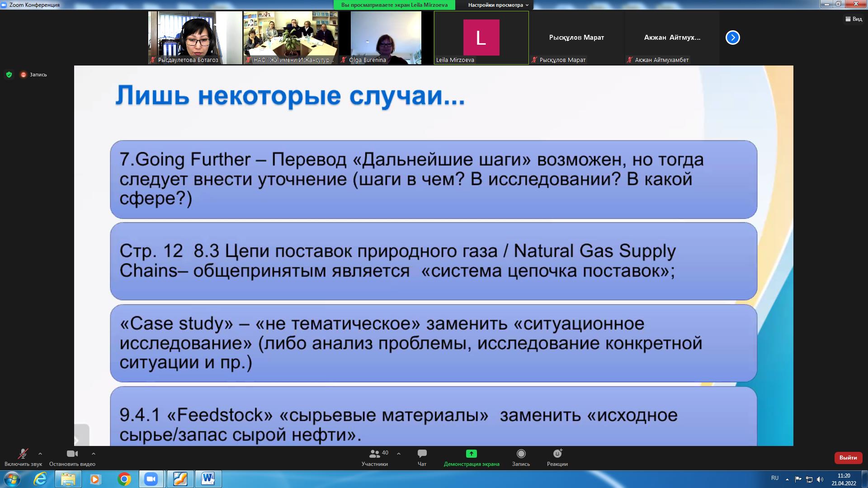Expand participants options arrow next to count
The width and height of the screenshot is (868, 488).
click(x=399, y=454)
